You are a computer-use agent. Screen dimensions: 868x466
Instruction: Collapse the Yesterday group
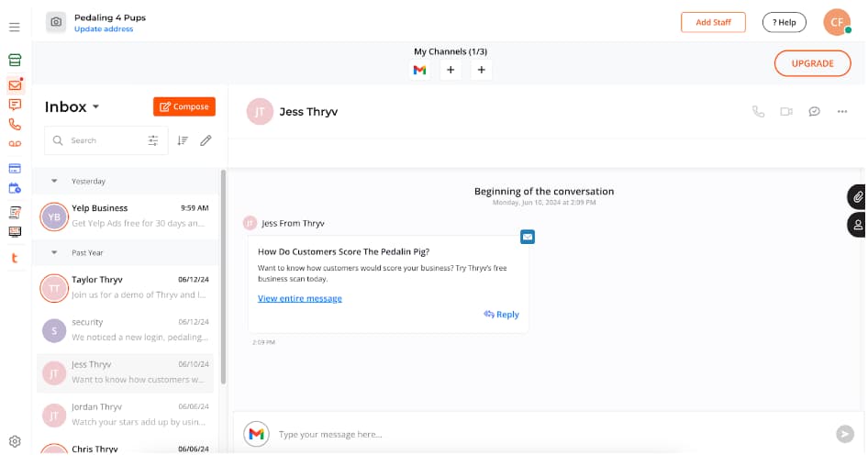[54, 181]
